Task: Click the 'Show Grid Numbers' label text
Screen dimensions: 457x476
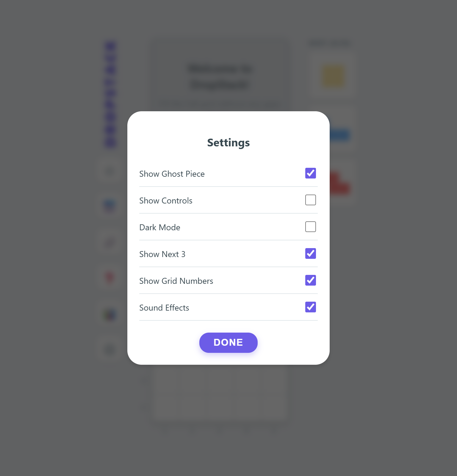Action: 176,281
